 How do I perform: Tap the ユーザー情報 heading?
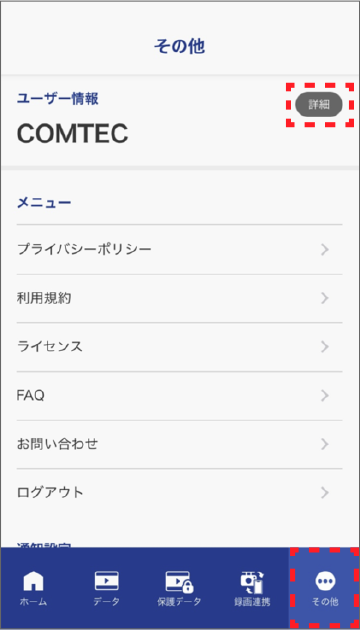57,98
